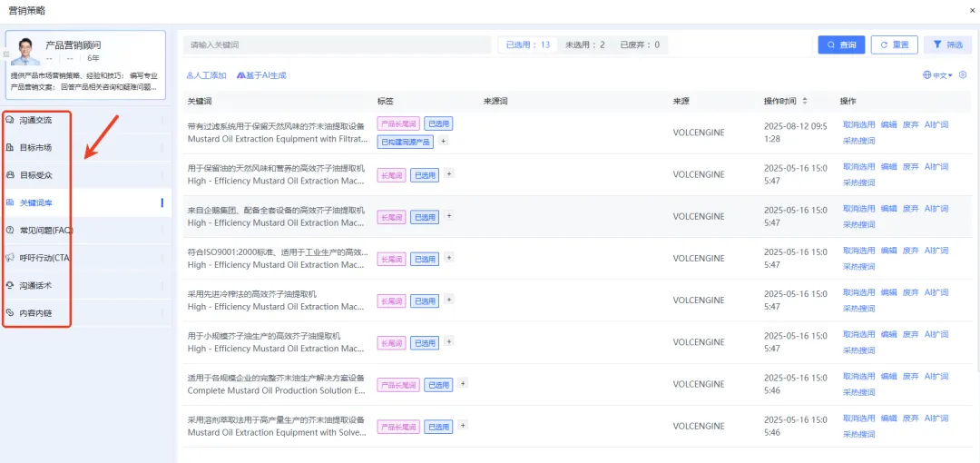Open the 内容内链 link icon

tap(10, 312)
